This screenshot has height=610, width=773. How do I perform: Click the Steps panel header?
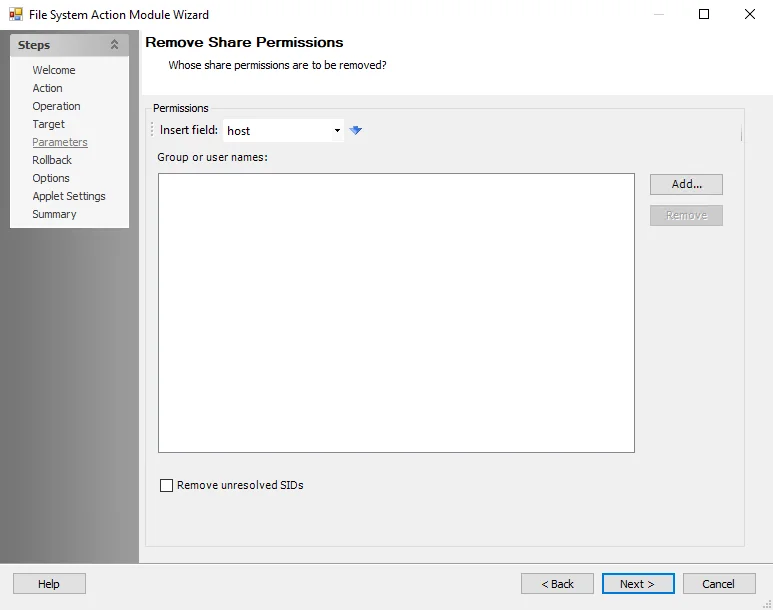point(70,45)
